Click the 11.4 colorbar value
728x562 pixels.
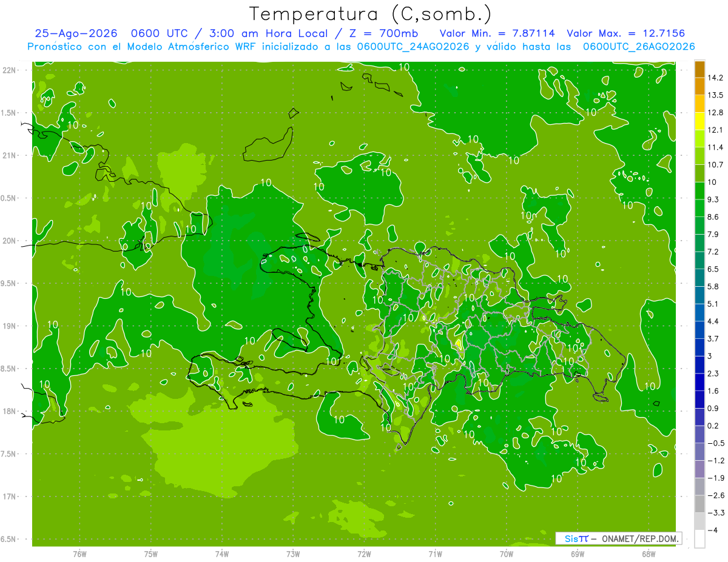715,147
